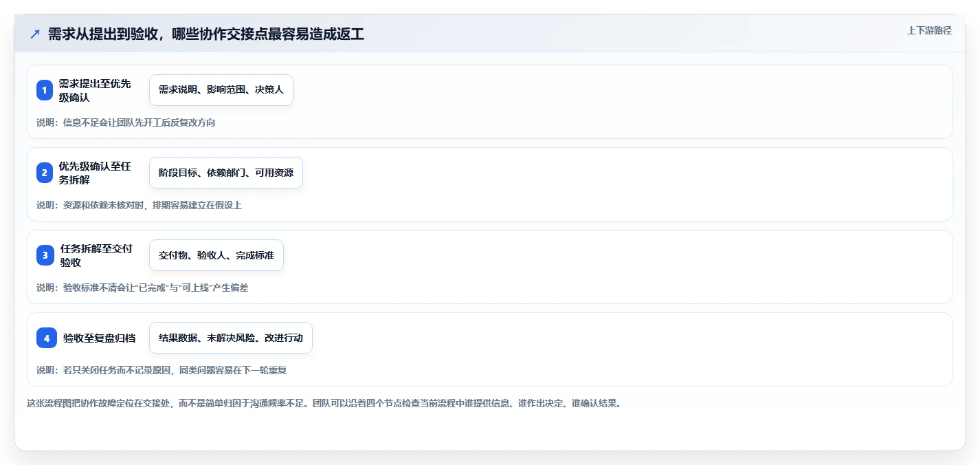
Task: Click the note 资源和依赖未核对时，排期容易建立在假设上
Action: point(139,205)
